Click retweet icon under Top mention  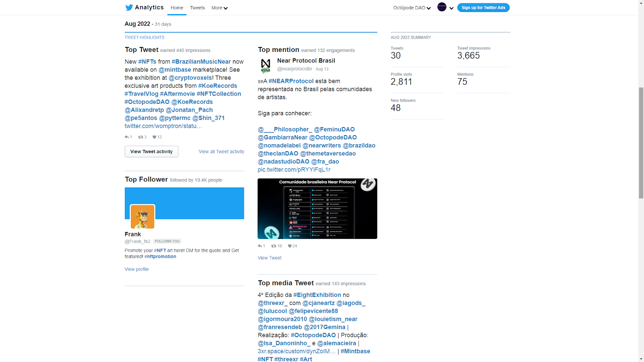click(x=274, y=246)
